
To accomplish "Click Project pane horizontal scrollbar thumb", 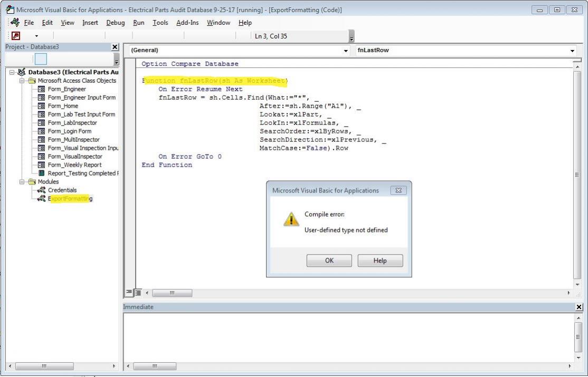I will pos(44,366).
